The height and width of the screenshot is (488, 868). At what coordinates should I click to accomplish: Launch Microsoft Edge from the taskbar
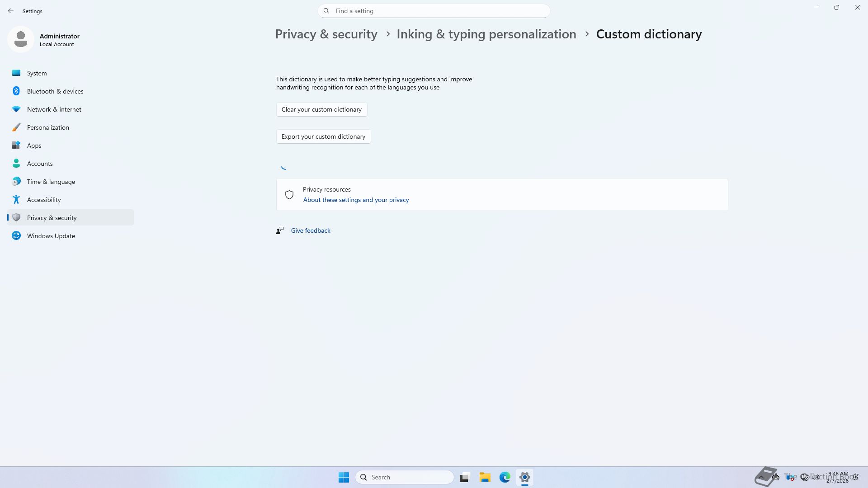pos(505,477)
